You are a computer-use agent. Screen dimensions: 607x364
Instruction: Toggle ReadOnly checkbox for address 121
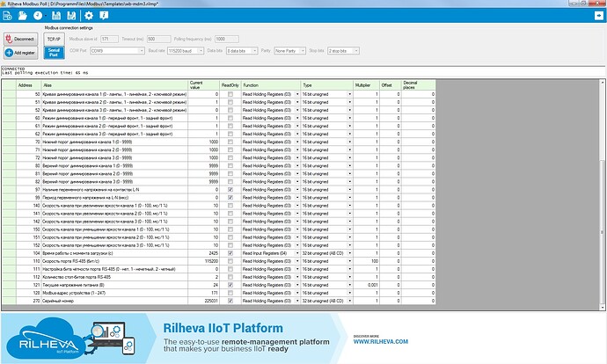230,285
